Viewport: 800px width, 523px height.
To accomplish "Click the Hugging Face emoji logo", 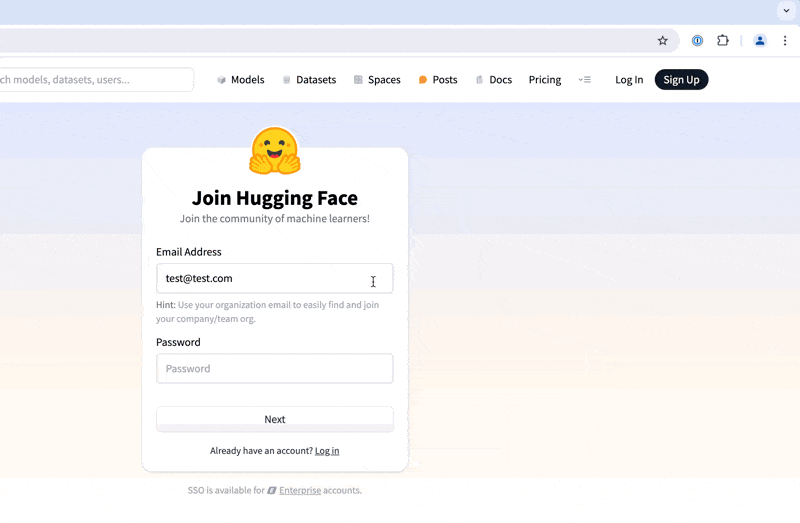I will (x=275, y=151).
